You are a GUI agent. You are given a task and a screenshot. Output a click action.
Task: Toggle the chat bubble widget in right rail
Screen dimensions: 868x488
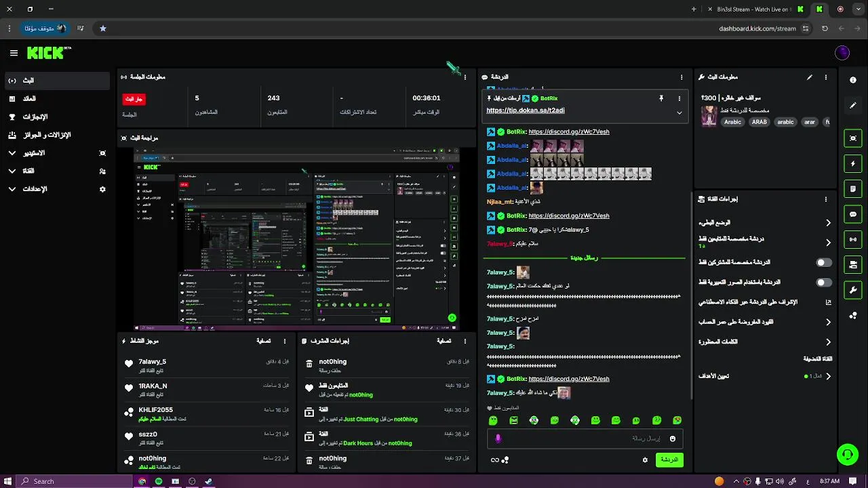(x=853, y=214)
